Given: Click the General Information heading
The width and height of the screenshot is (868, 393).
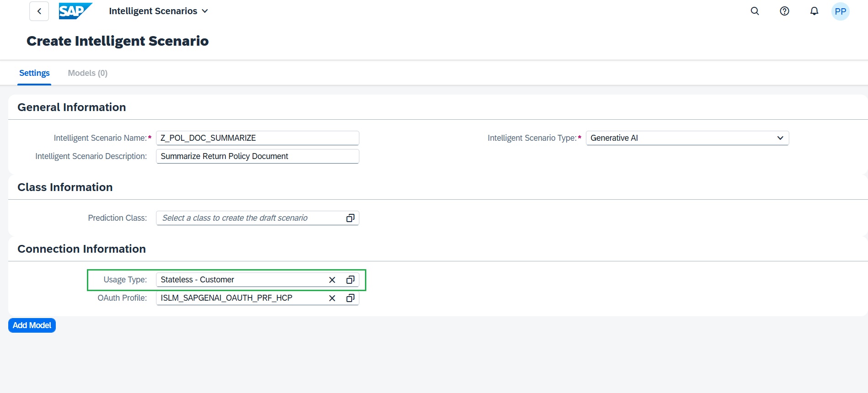Looking at the screenshot, I should pos(72,107).
